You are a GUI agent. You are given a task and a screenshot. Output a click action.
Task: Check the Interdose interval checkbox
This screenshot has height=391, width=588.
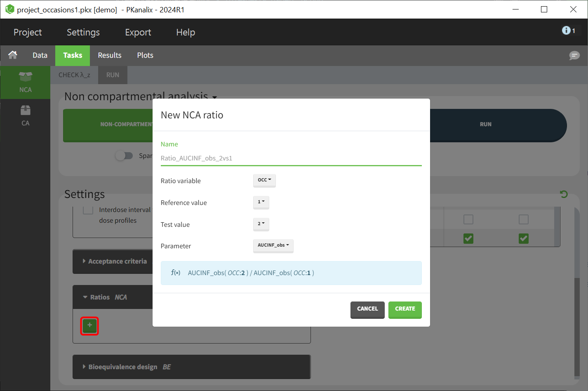click(88, 210)
